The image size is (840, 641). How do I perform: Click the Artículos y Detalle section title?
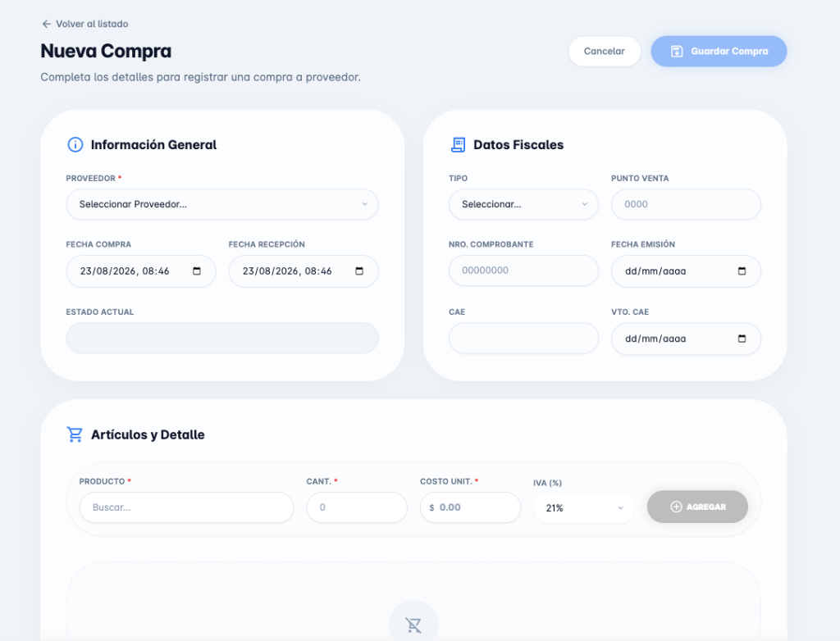coord(148,434)
